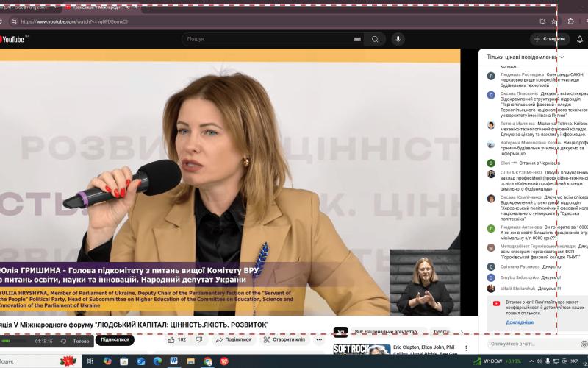Toggle system volume icon in tray
This screenshot has height=368, width=588.
pyautogui.click(x=539, y=361)
